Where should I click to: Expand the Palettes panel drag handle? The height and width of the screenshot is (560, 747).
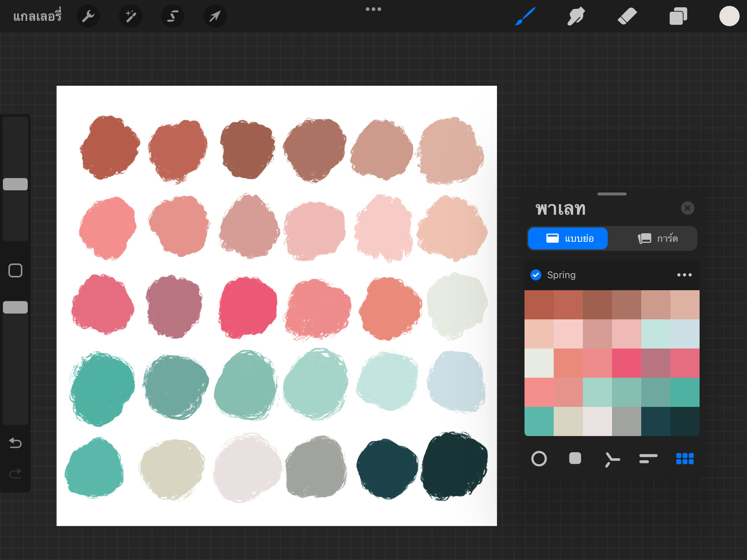click(x=611, y=194)
